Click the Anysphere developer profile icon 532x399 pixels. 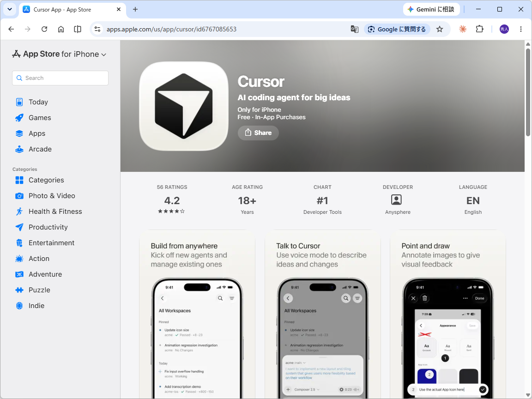tap(396, 199)
